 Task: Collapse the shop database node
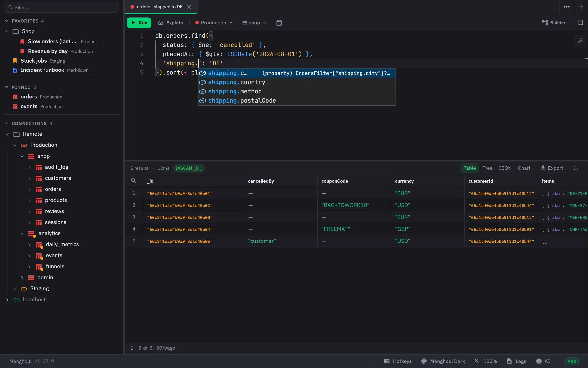22,156
